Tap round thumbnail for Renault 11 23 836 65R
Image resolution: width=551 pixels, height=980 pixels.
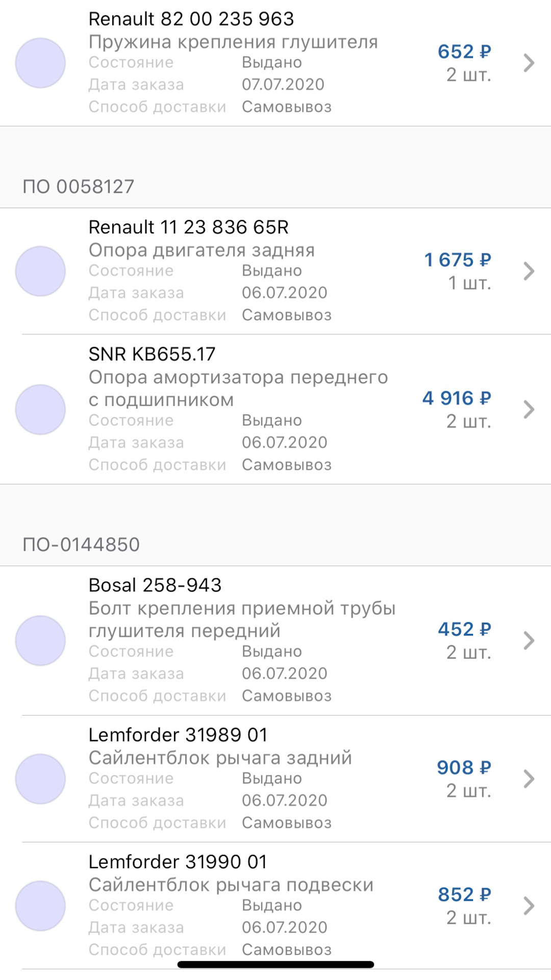click(40, 271)
